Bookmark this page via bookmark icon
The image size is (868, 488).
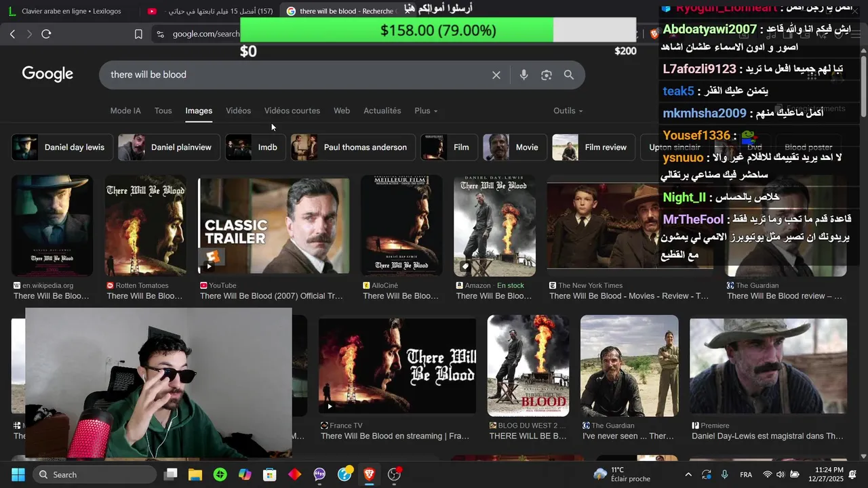138,34
